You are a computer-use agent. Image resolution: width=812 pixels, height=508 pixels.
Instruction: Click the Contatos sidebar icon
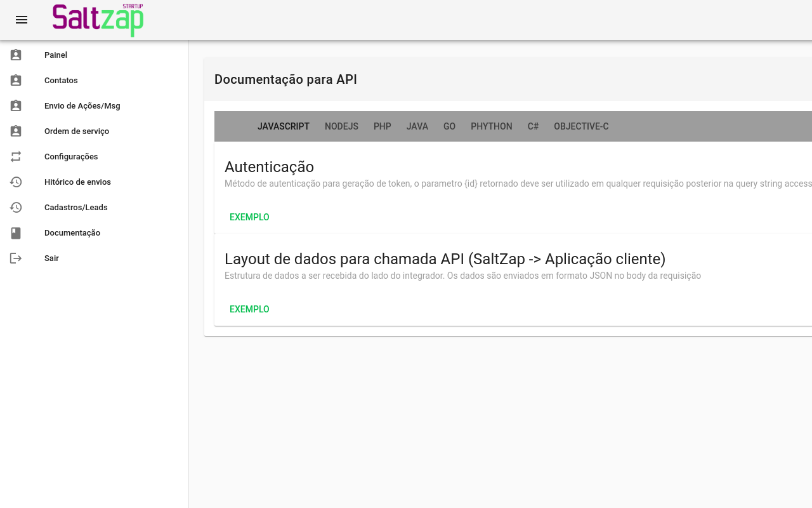point(16,81)
